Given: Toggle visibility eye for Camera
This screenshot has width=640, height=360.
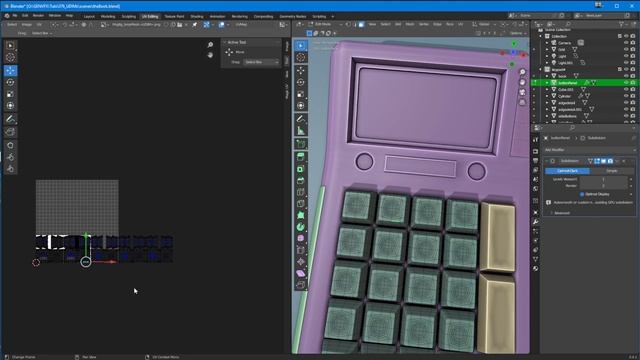Looking at the screenshot, I should coord(626,43).
